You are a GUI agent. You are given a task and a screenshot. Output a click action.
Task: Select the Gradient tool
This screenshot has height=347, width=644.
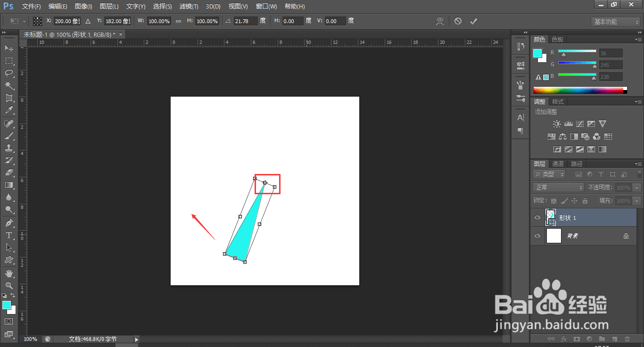tap(8, 185)
